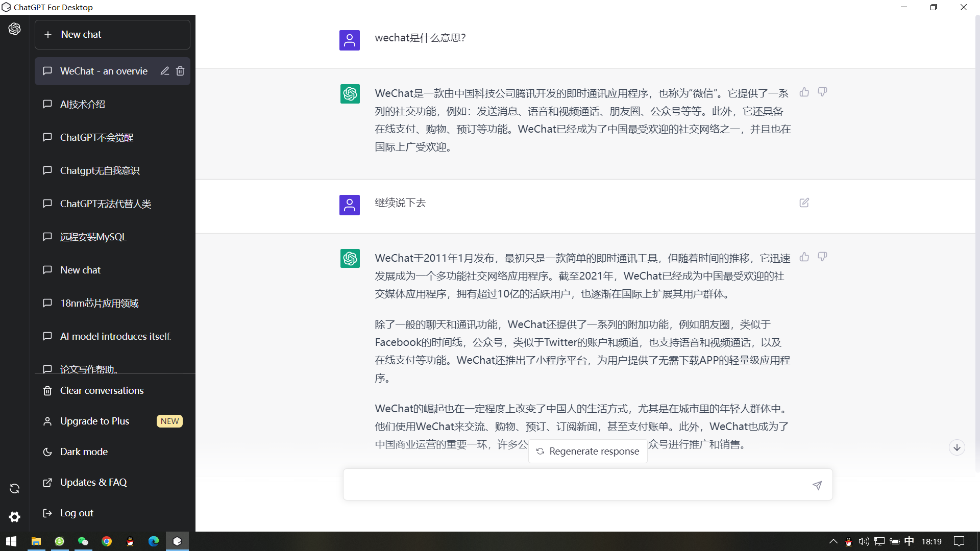Toggle Dark mode
This screenshot has width=980, height=551.
coord(83,452)
